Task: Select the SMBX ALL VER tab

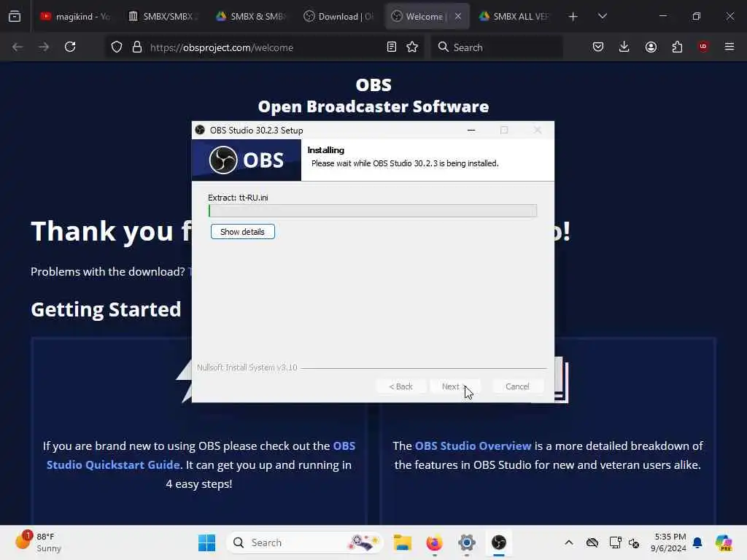Action: click(x=513, y=16)
